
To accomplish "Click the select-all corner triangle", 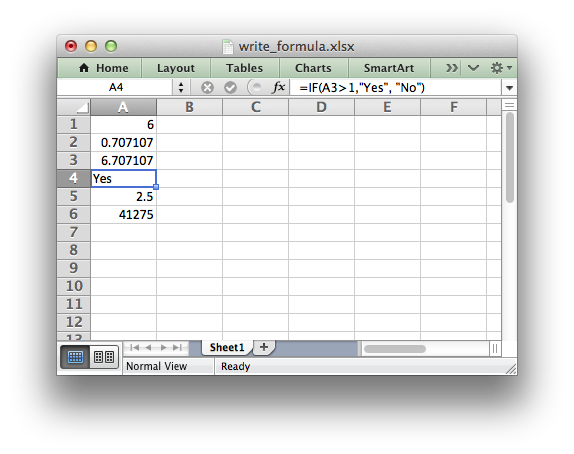I will pyautogui.click(x=74, y=107).
